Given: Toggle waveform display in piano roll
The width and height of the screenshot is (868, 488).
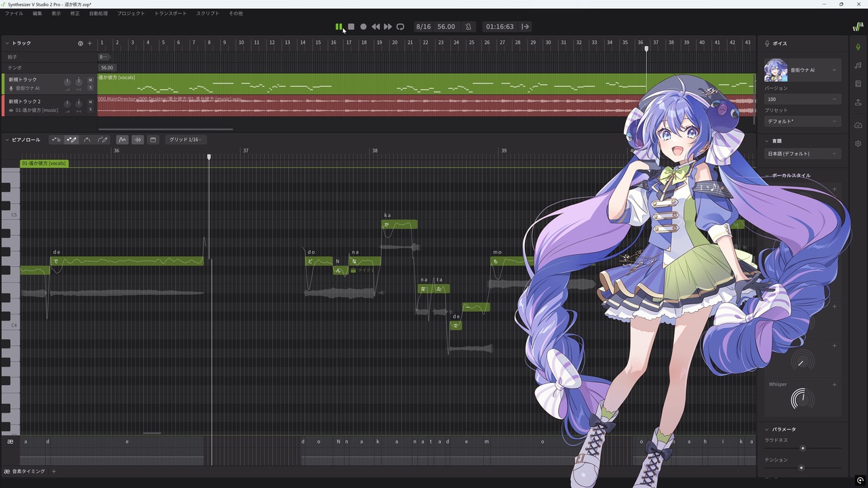Looking at the screenshot, I should (x=138, y=140).
